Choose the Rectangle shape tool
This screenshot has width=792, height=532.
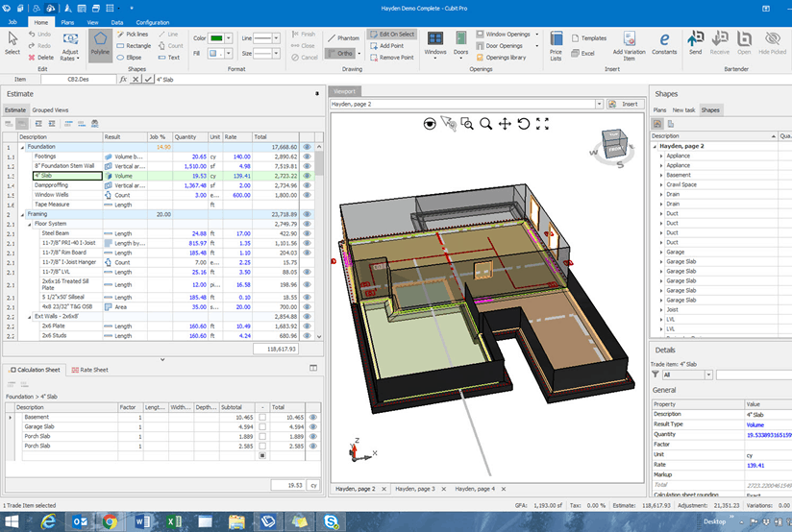tap(134, 45)
